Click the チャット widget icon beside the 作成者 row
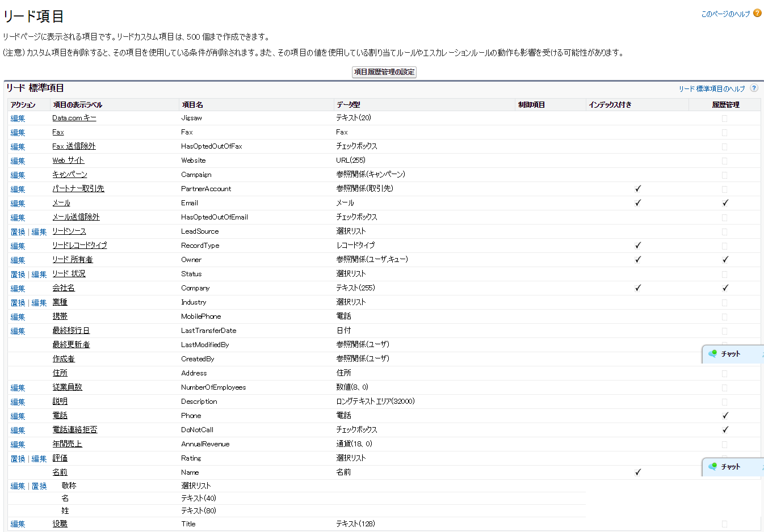Viewport: 764px width, 532px height. click(713, 354)
